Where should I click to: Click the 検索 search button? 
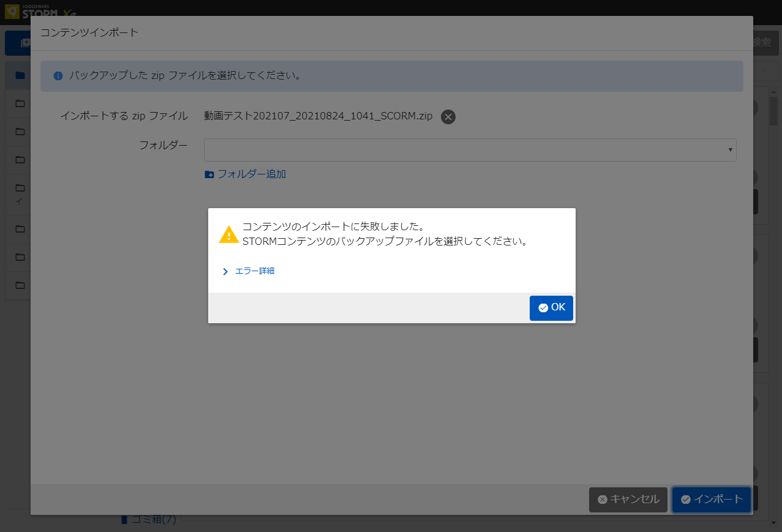(x=761, y=42)
